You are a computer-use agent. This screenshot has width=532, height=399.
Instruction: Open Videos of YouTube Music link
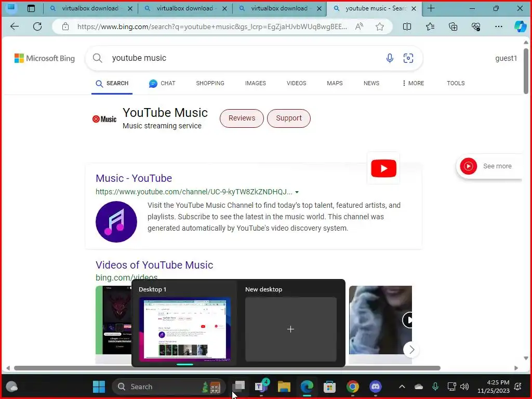coord(154,265)
